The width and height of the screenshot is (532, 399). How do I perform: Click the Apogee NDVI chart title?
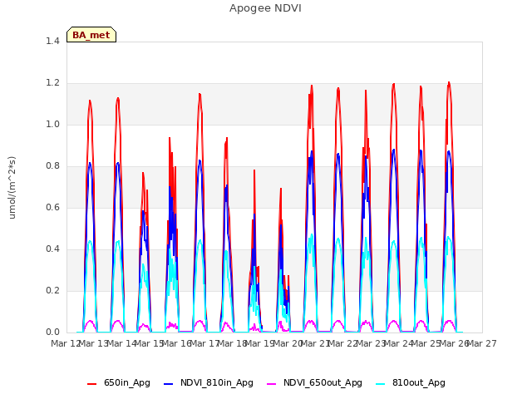(x=265, y=8)
